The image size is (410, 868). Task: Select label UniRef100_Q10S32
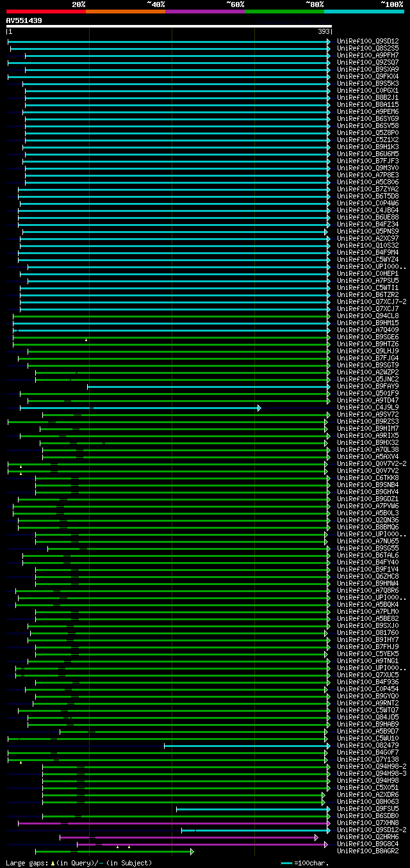click(368, 246)
